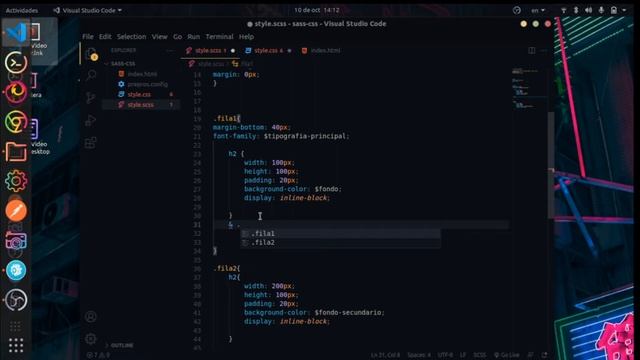
Task: Open the UTF-8 encoding selector
Action: [445, 355]
